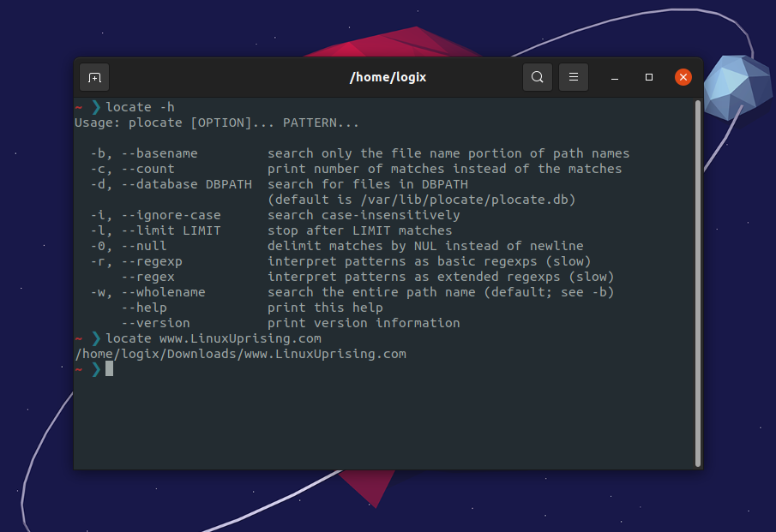The image size is (776, 532).
Task: Maximize the terminal window
Action: [x=649, y=77]
